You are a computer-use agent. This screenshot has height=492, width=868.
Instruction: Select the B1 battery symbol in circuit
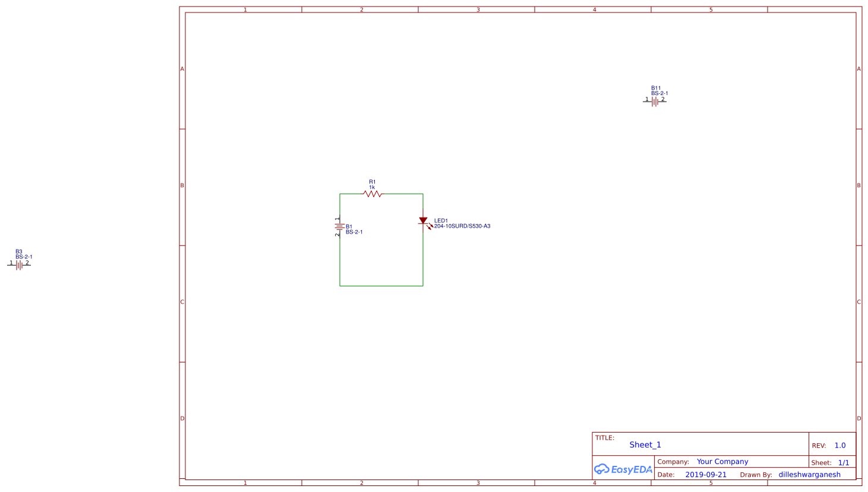click(340, 226)
